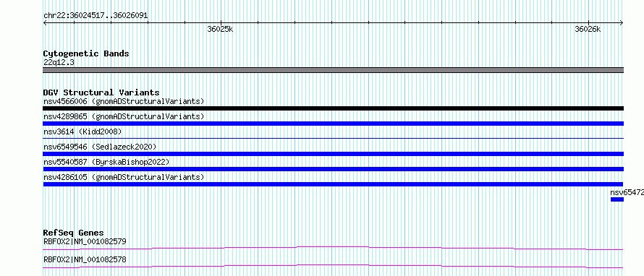
Task: Click the left arrowhead of the ruler
Action: [45, 22]
